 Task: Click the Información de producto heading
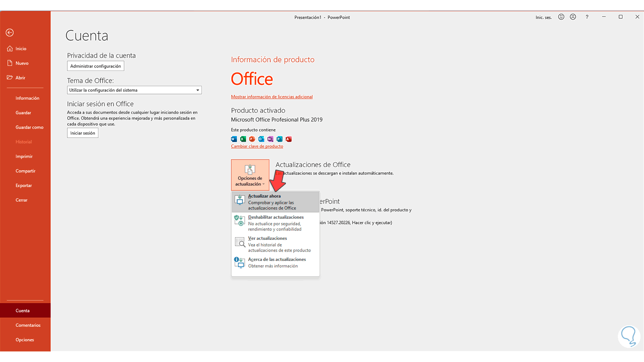pyautogui.click(x=273, y=60)
